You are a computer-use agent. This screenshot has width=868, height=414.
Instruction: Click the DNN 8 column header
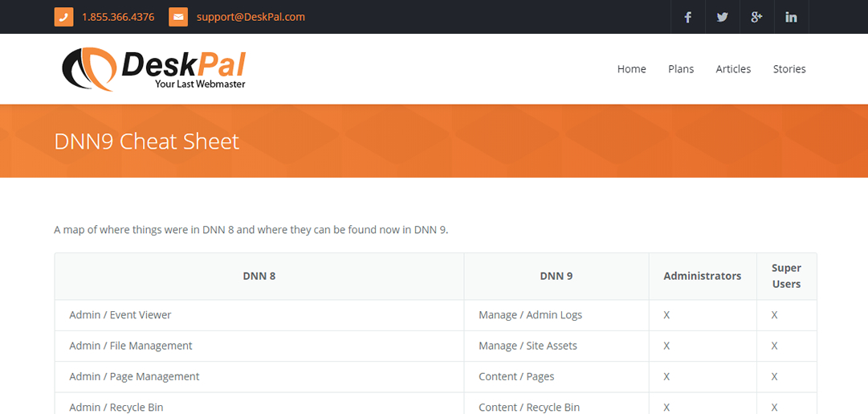[x=259, y=277]
